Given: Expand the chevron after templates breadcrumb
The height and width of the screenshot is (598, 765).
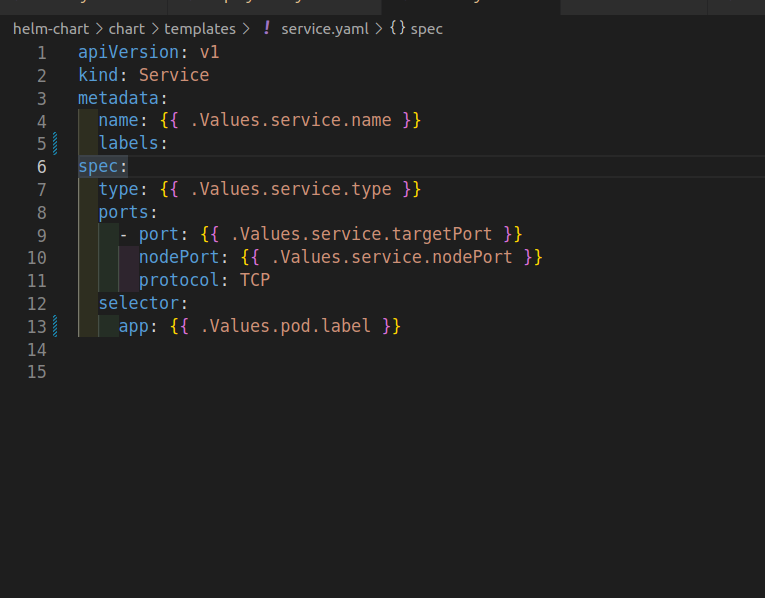Looking at the screenshot, I should 246,29.
